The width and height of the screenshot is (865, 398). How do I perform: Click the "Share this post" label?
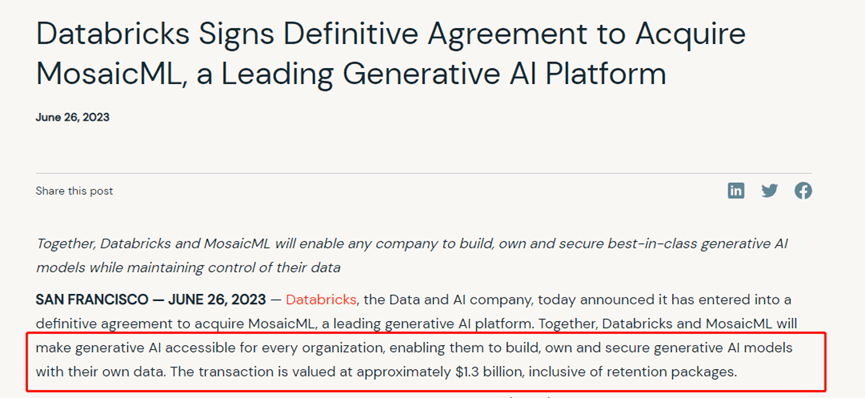pyautogui.click(x=74, y=191)
